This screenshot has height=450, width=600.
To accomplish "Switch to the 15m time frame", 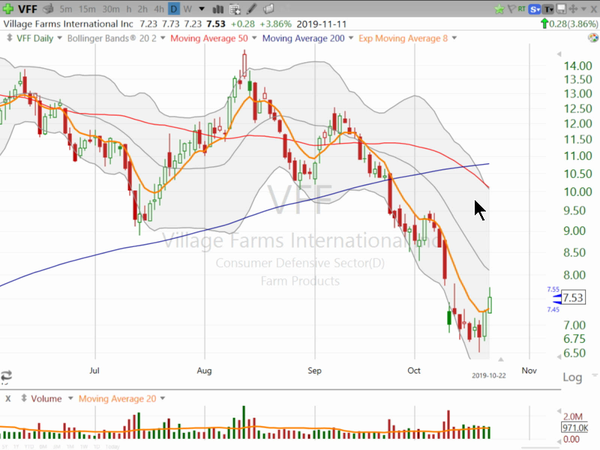I will tap(87, 9).
